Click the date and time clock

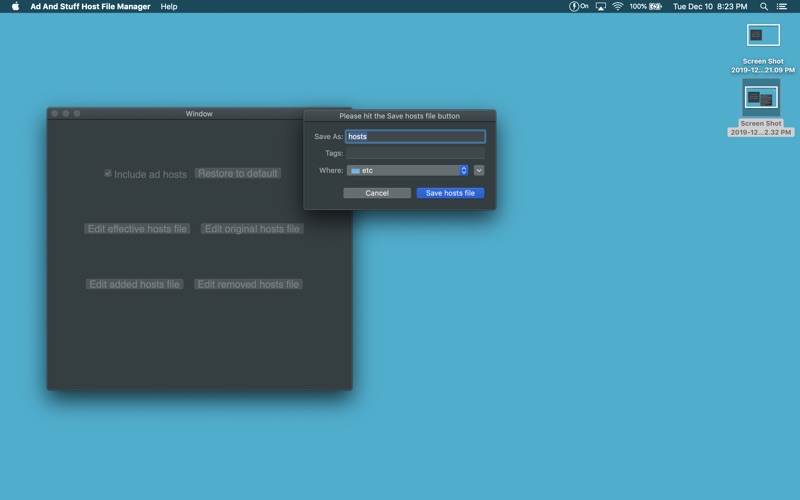point(710,7)
